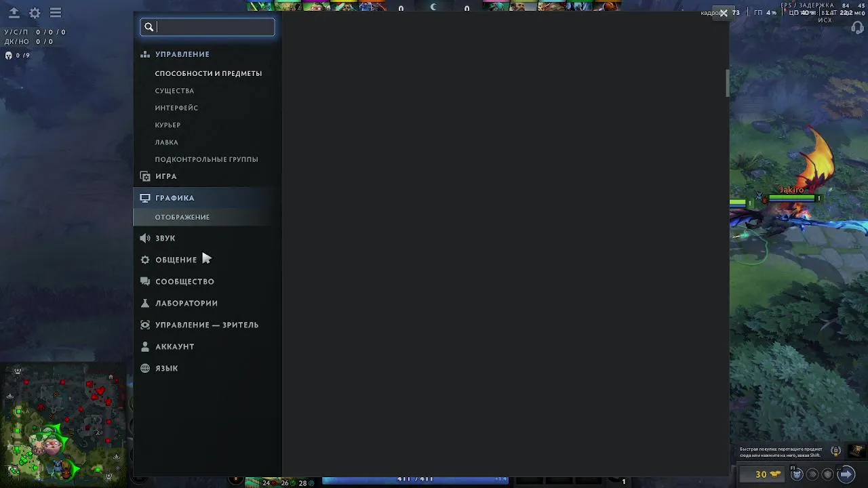Click the magnifier icon in search box
The width and height of the screenshot is (868, 488).
[x=149, y=27]
